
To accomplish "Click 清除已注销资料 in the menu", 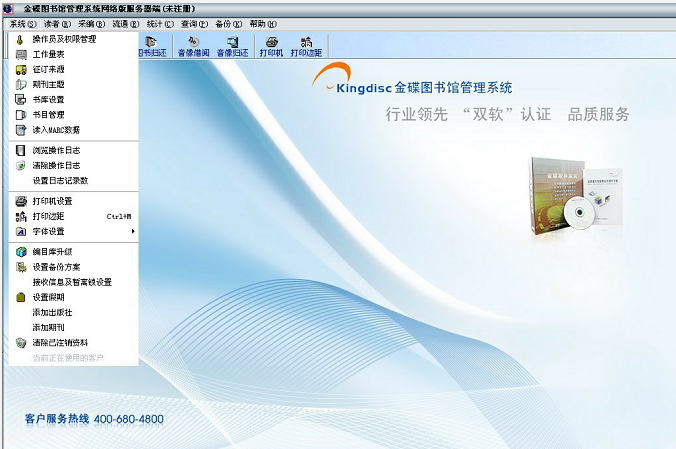I will [60, 342].
